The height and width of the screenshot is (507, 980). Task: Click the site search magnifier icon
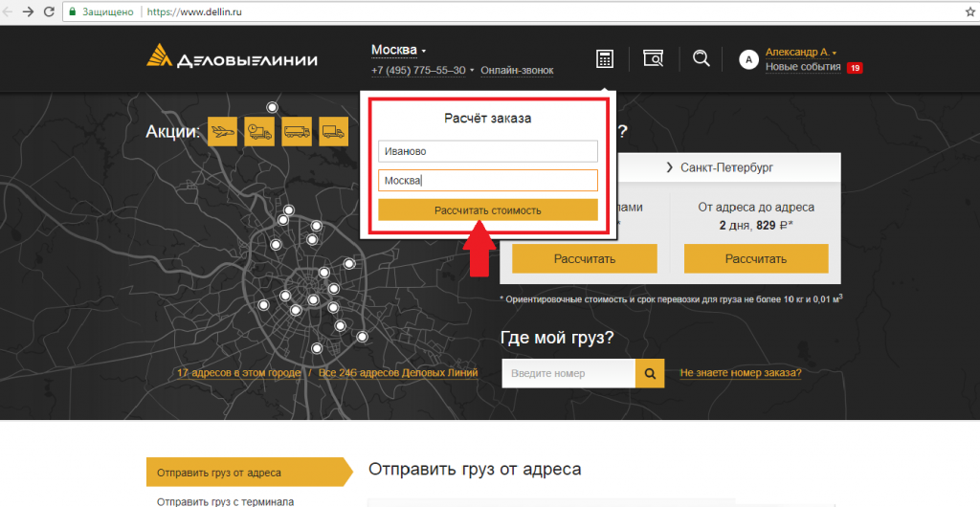coord(701,59)
